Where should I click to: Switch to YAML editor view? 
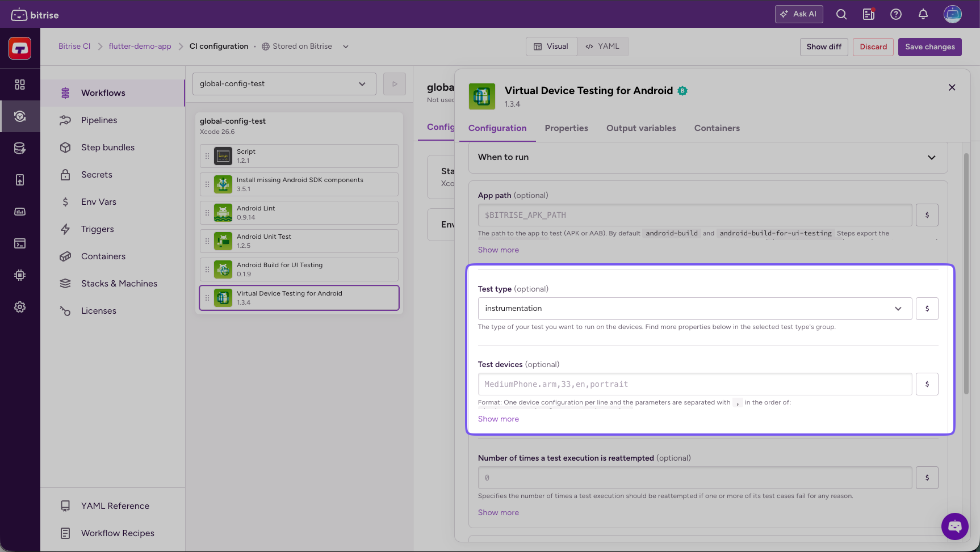tap(603, 47)
